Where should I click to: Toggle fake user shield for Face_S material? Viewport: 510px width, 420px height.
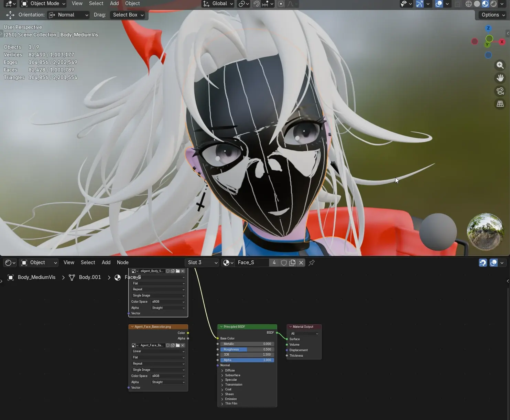point(284,262)
